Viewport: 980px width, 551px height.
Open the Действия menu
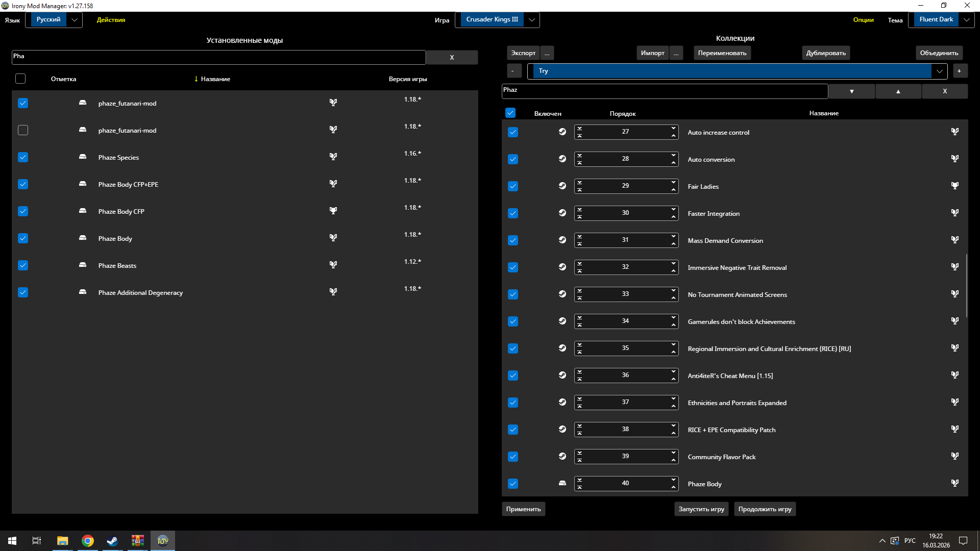(x=111, y=20)
